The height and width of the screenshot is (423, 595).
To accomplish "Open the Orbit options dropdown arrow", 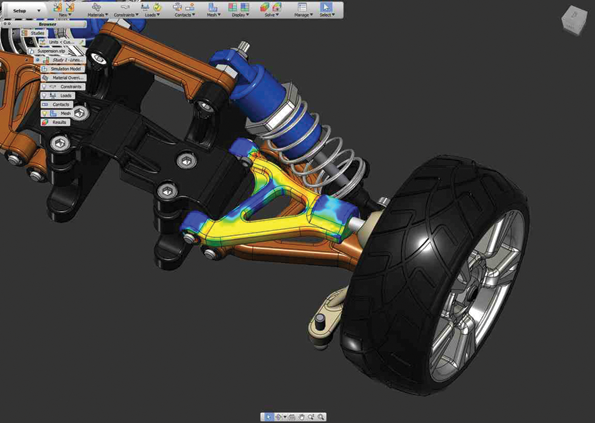I will tap(285, 417).
